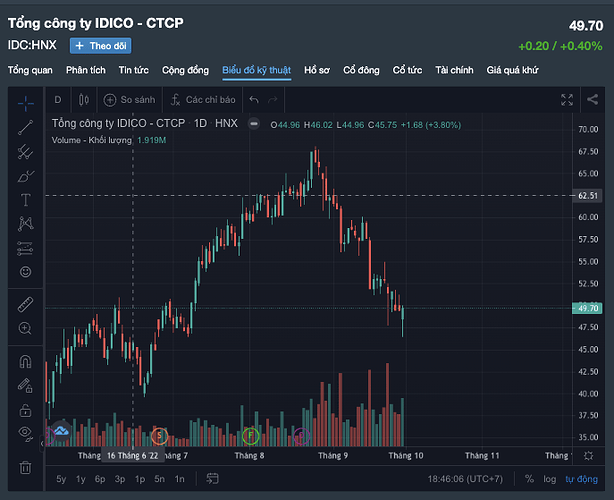Open the 18:46:06 (UTC+7) timezone menu
The image size is (614, 500).
[465, 479]
